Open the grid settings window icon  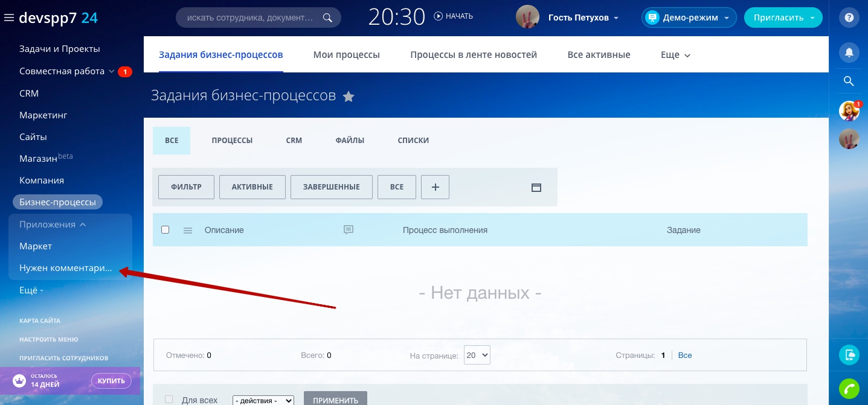(536, 188)
